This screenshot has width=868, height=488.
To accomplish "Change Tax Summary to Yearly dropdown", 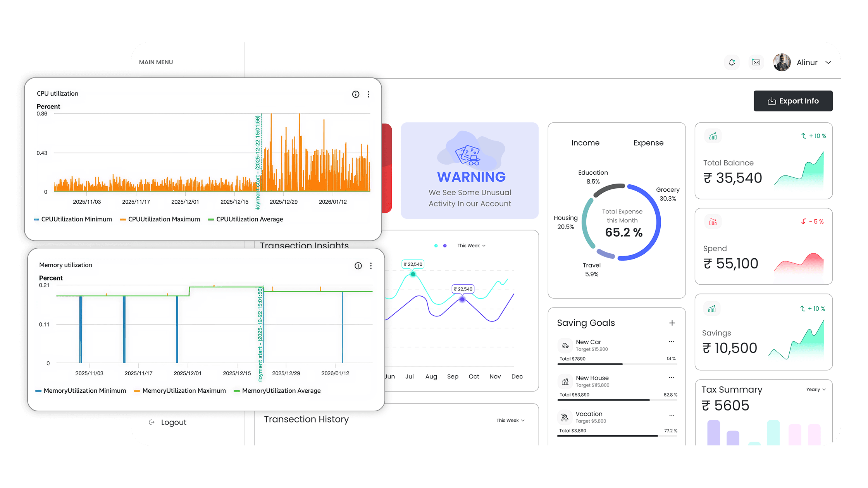I will pos(815,390).
